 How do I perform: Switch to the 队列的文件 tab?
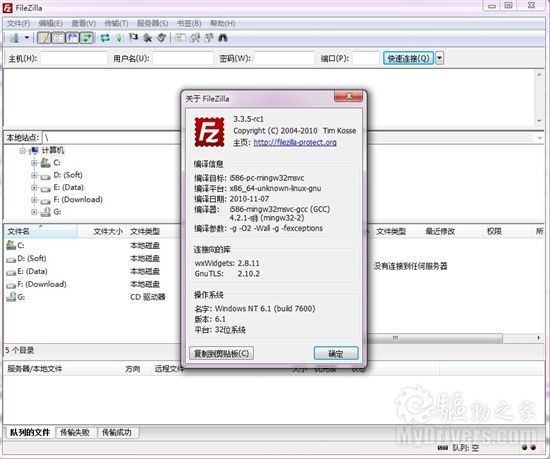[30, 432]
